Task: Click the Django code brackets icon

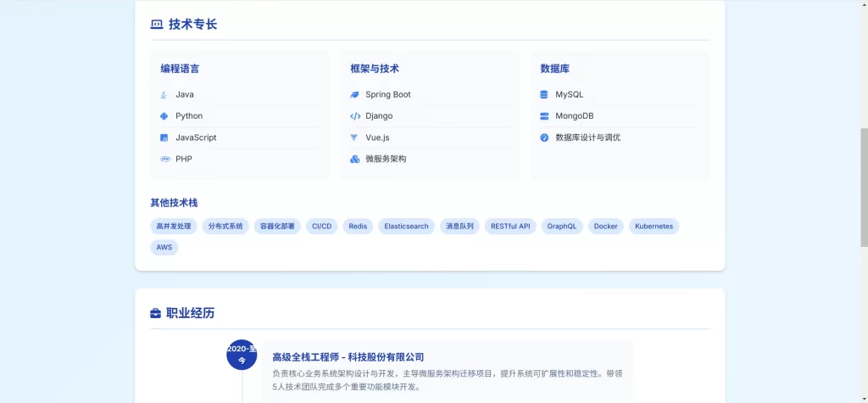Action: coord(355,116)
